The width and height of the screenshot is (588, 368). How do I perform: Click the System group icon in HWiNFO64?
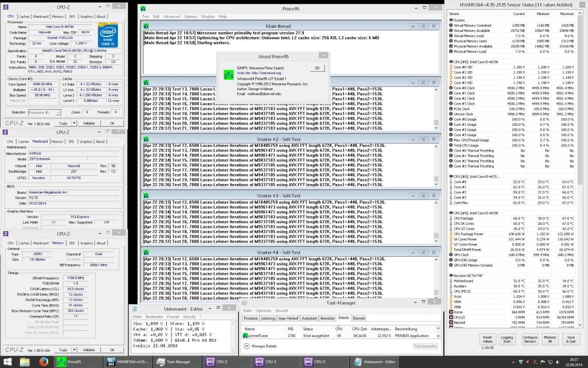pos(451,20)
